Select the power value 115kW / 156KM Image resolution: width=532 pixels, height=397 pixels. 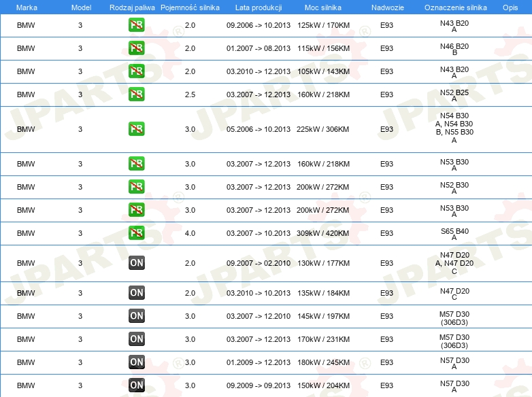click(323, 48)
